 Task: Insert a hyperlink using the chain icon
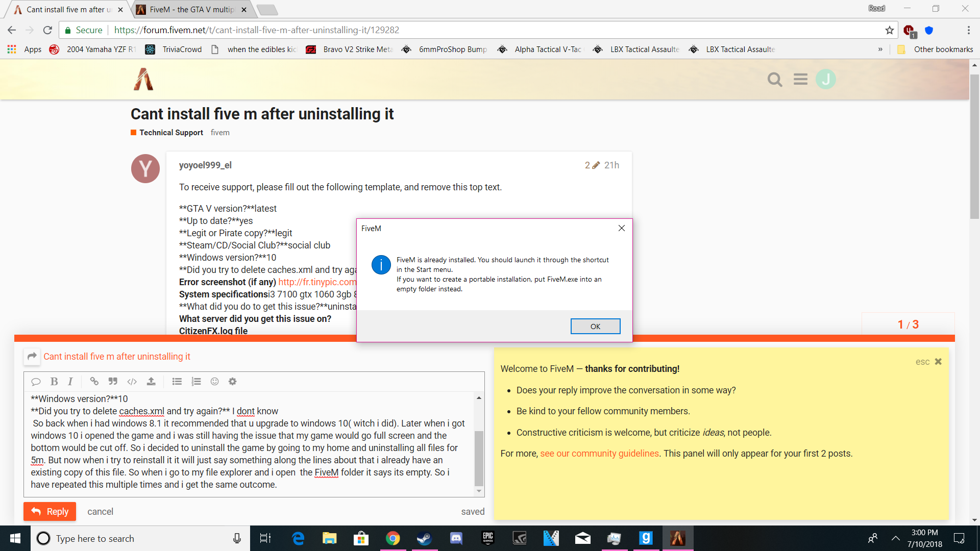click(x=94, y=381)
